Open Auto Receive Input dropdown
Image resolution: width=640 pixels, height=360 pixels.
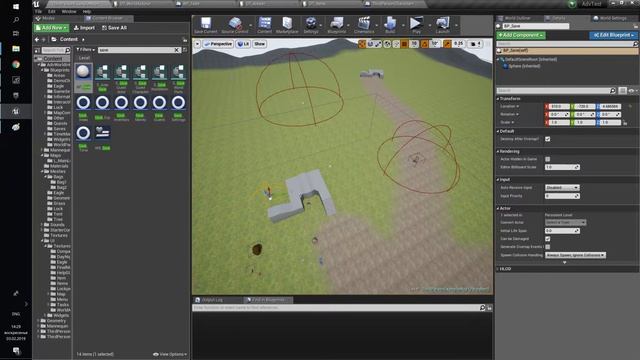click(562, 188)
